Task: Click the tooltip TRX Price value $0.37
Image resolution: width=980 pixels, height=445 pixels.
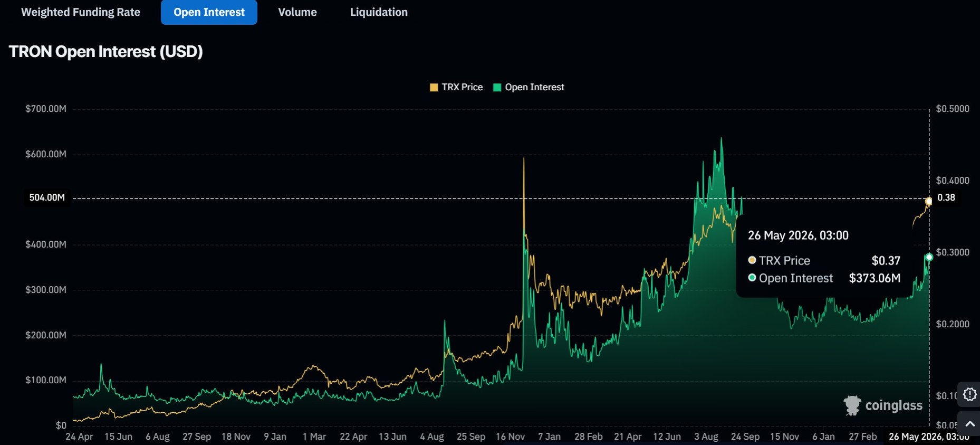Action: coord(886,261)
